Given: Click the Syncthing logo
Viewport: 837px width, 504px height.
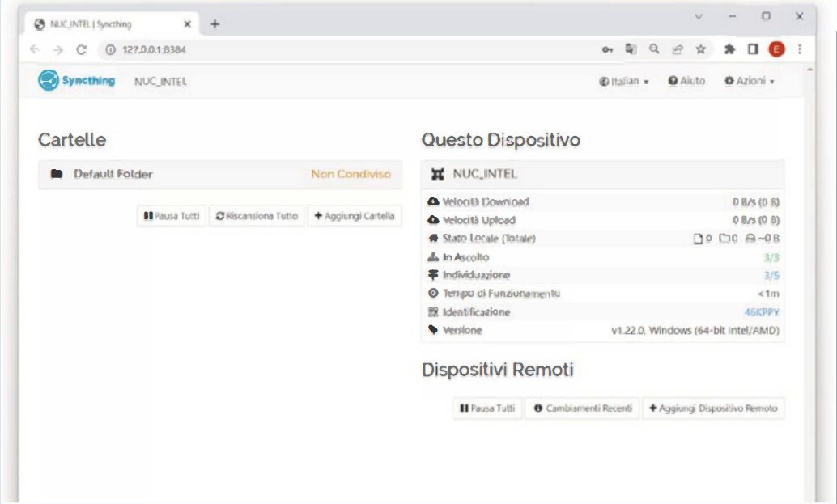Looking at the screenshot, I should [x=76, y=81].
